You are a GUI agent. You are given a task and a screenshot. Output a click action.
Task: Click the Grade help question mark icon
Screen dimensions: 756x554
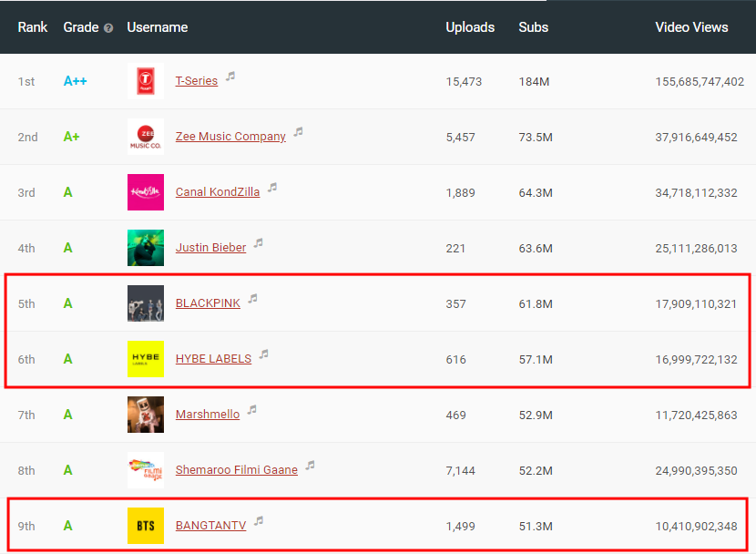pyautogui.click(x=108, y=28)
